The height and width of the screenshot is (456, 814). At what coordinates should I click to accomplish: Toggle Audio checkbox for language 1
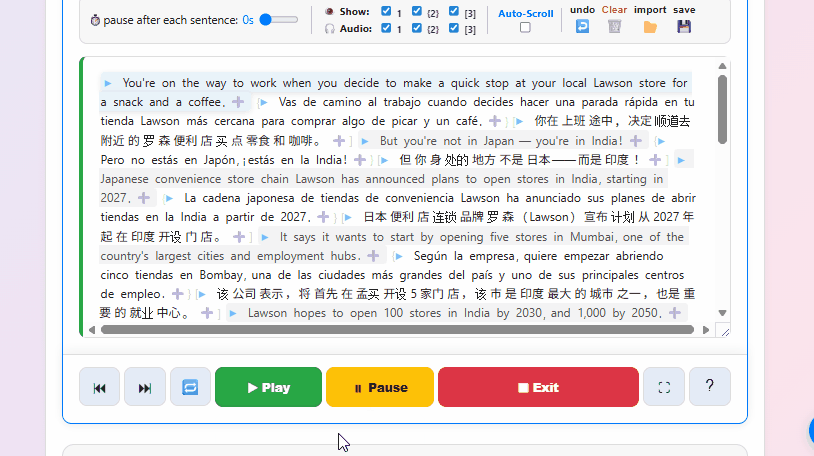tap(386, 28)
